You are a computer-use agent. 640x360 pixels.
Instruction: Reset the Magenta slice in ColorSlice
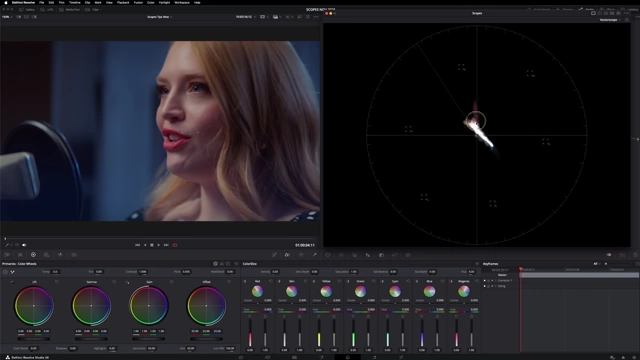coord(477,281)
